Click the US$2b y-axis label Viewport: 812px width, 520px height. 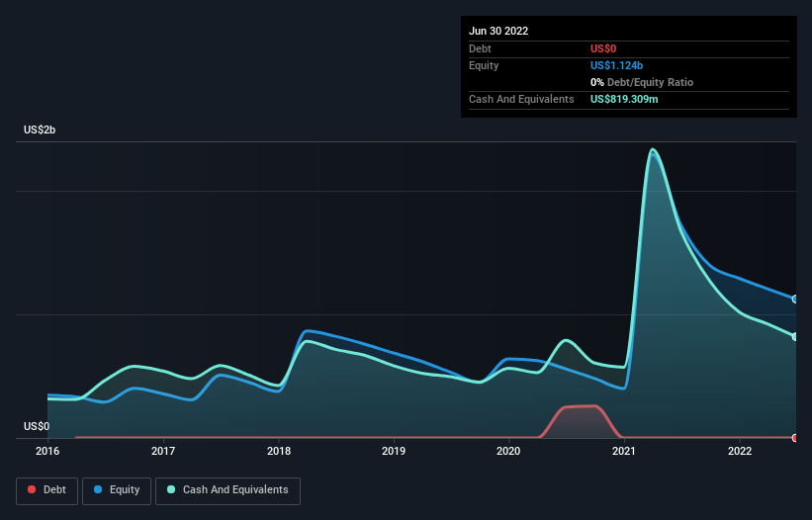(40, 130)
